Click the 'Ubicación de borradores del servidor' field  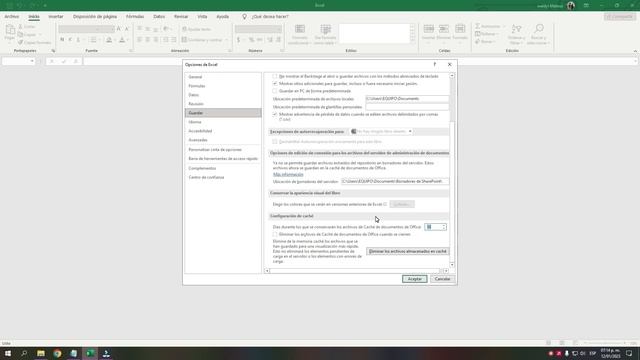(395, 181)
